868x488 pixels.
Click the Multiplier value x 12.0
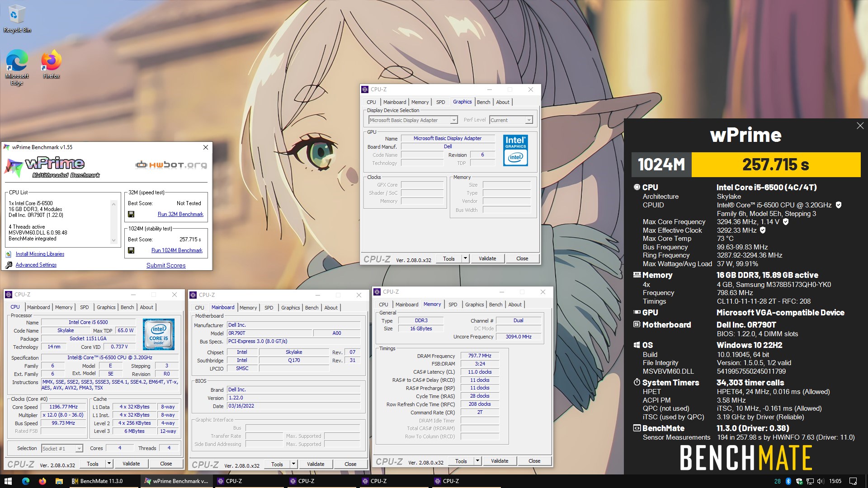click(63, 415)
